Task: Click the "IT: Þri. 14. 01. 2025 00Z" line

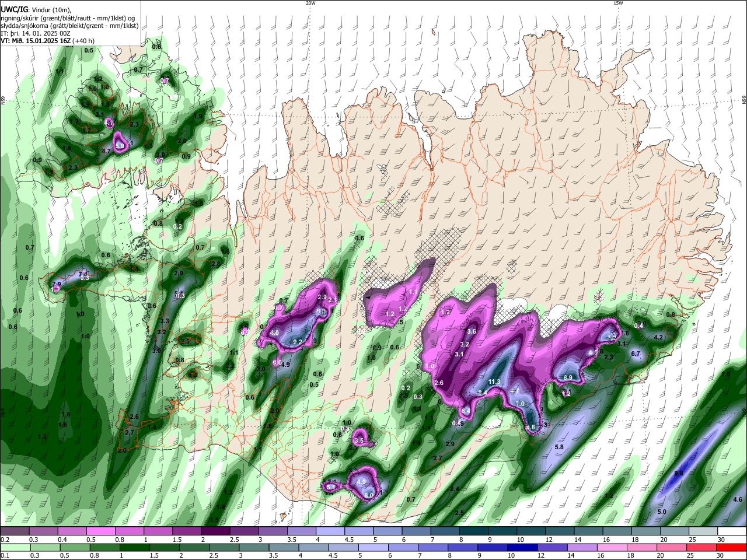Action: (36, 33)
